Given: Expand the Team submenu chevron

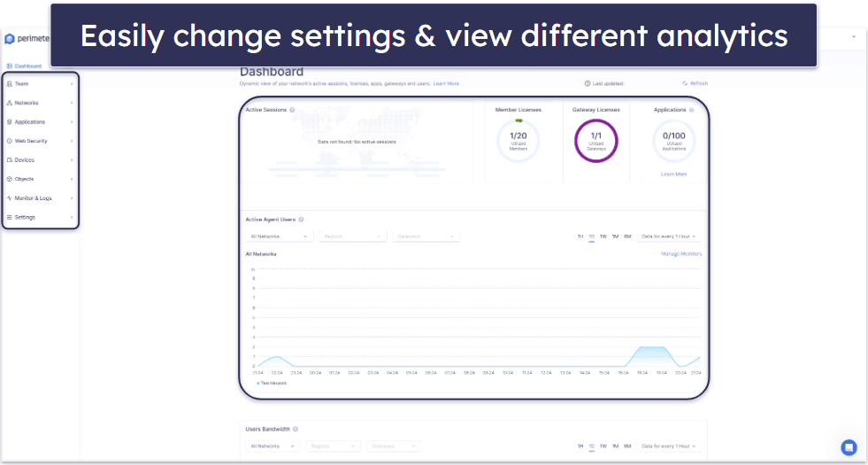Looking at the screenshot, I should pos(72,83).
